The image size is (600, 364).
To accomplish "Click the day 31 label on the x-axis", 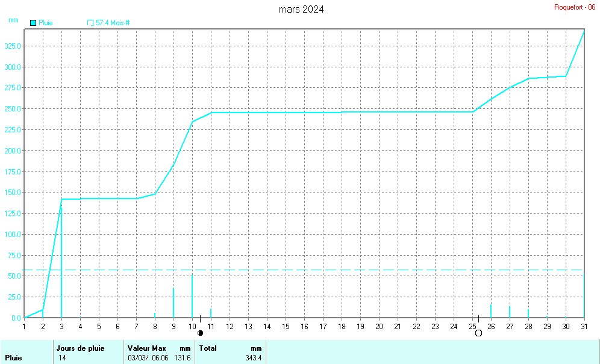I will (x=584, y=327).
